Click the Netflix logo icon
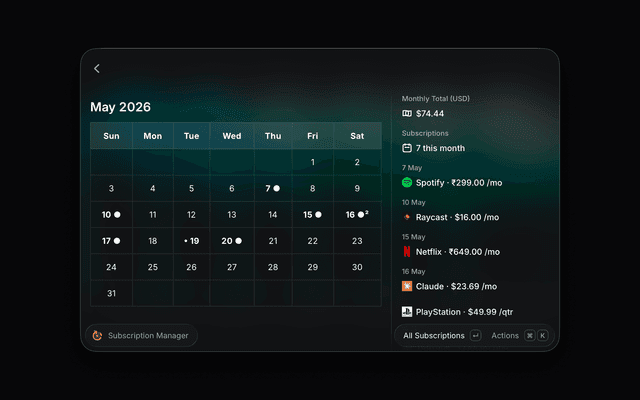Viewport: 640px width, 400px height. click(407, 251)
